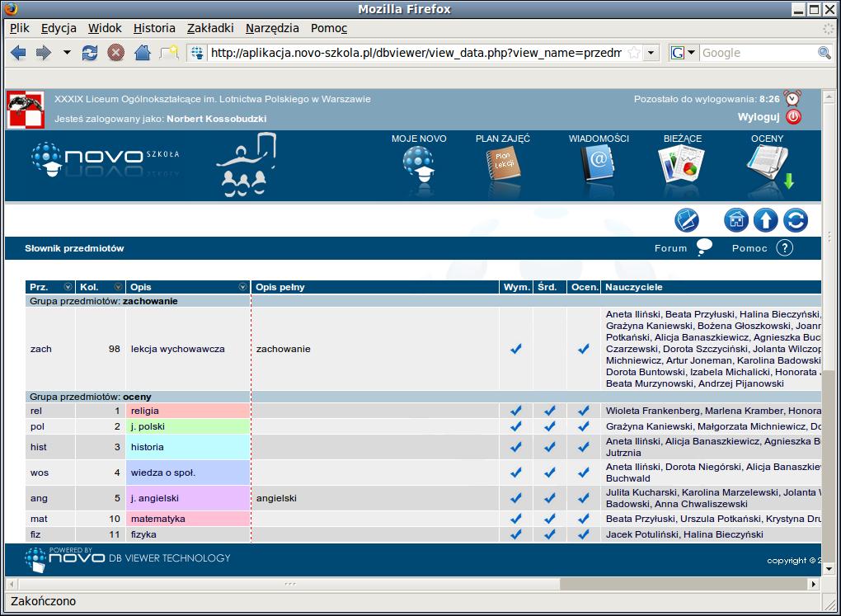Reload the page with the refresh icon

coord(90,53)
